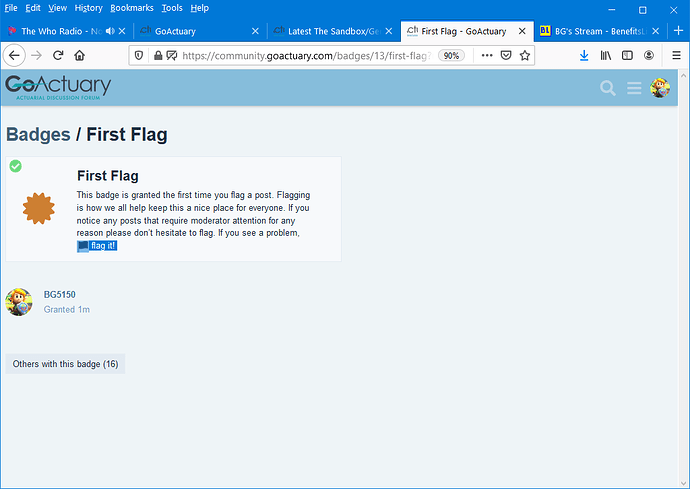Screen dimensions: 690x489
Task: Open a new browser tab
Action: [678, 31]
